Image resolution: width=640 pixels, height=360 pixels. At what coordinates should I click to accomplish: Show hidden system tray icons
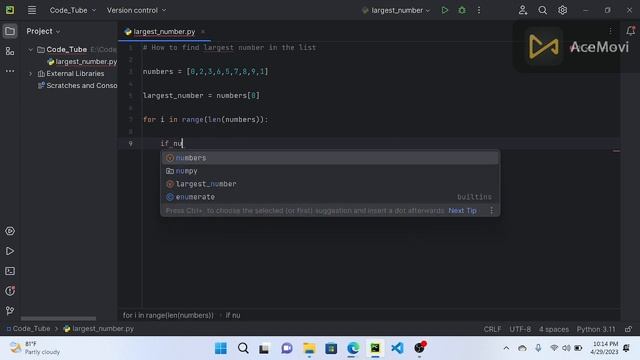(506, 348)
